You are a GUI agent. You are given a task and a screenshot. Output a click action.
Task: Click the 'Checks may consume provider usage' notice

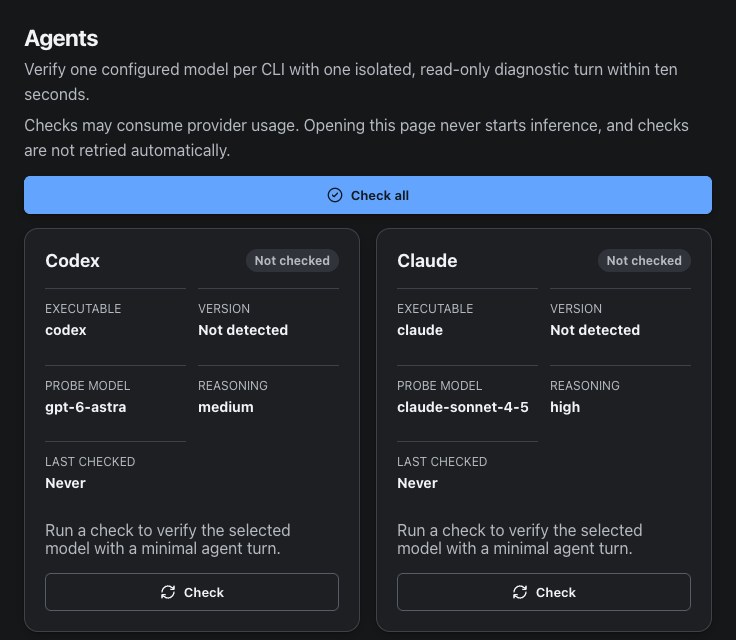click(356, 138)
